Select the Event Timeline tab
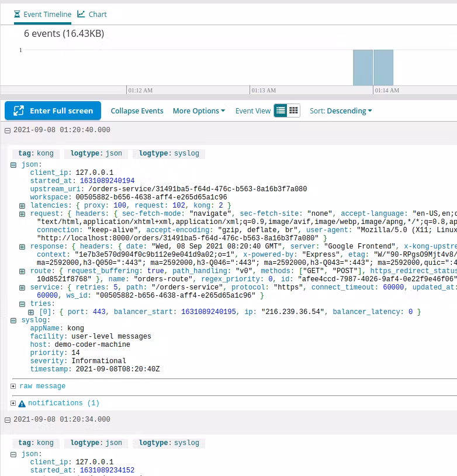Viewport: 457px width, 476px height. point(42,14)
